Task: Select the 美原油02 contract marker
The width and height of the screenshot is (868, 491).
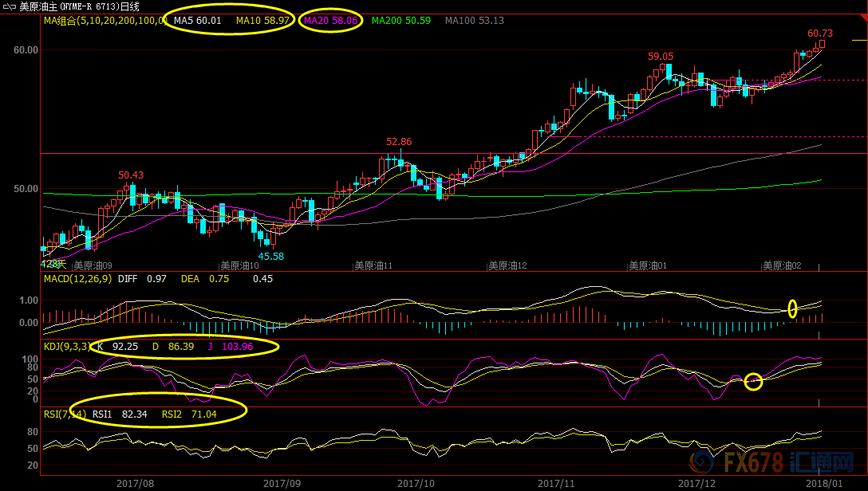Action: click(x=782, y=266)
